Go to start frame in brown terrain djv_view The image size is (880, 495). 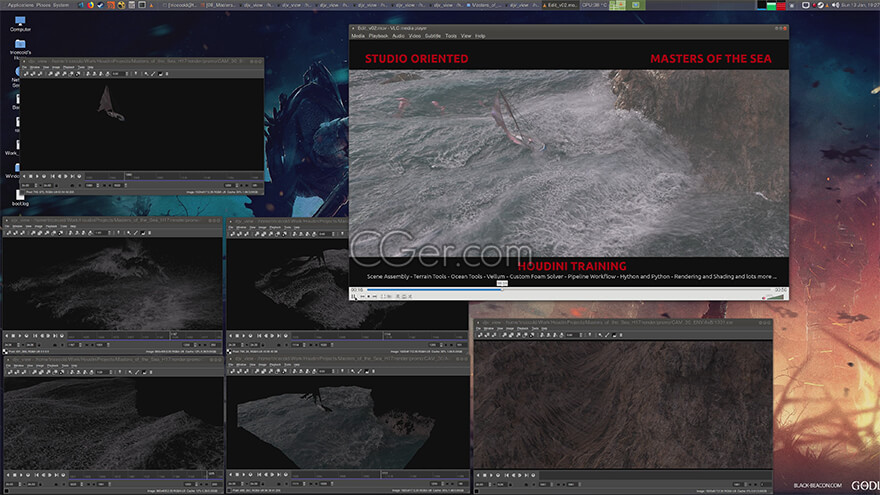507,475
